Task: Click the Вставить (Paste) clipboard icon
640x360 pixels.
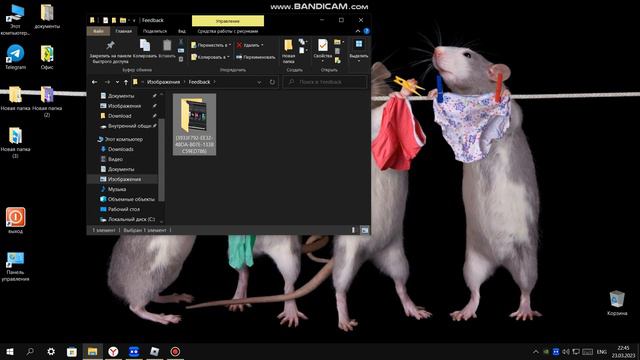Action: [167, 49]
